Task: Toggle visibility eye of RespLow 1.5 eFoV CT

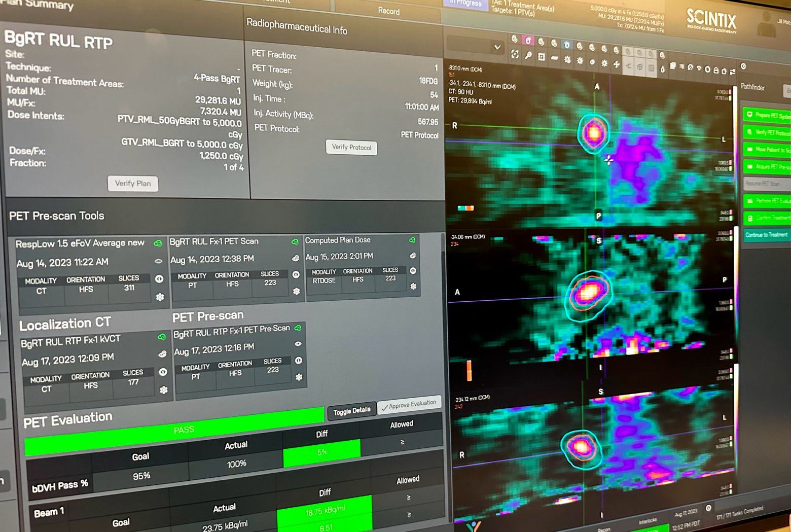Action: coord(159,261)
